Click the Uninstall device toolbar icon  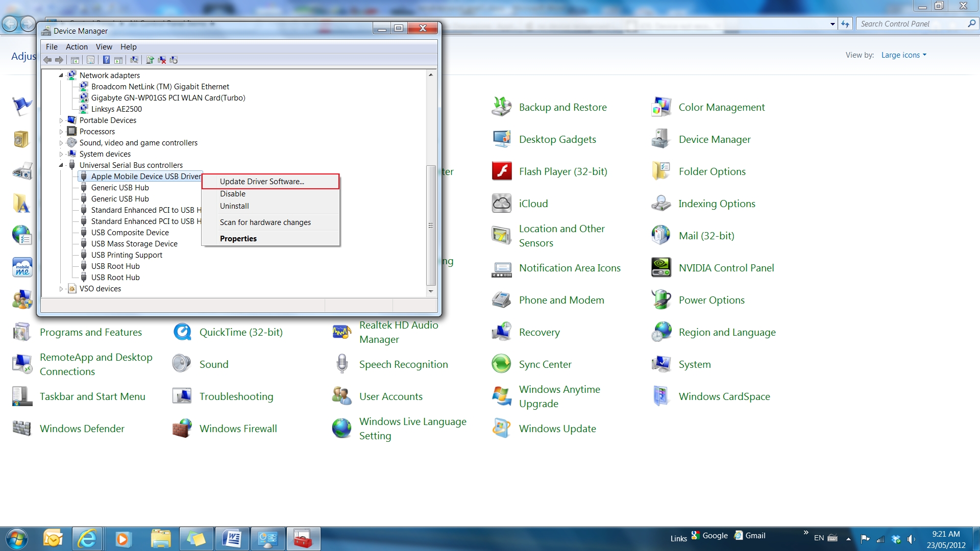162,60
